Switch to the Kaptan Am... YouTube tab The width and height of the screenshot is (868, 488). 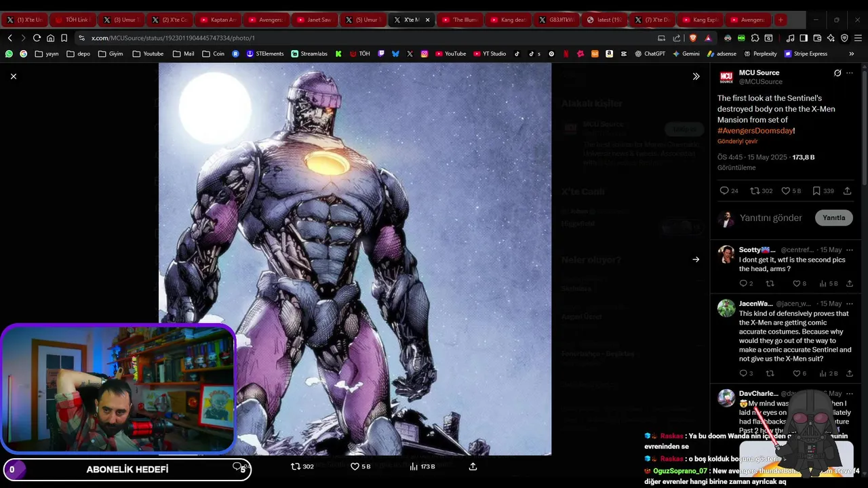[218, 20]
